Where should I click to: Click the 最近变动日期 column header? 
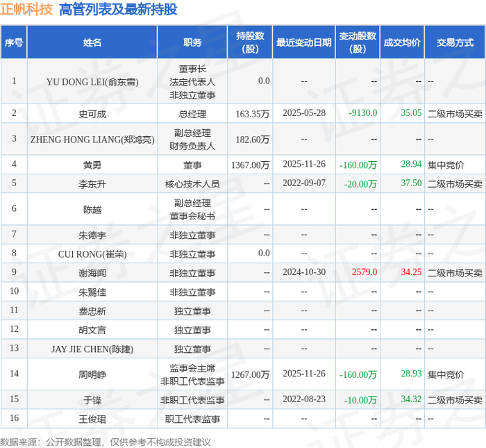(304, 42)
